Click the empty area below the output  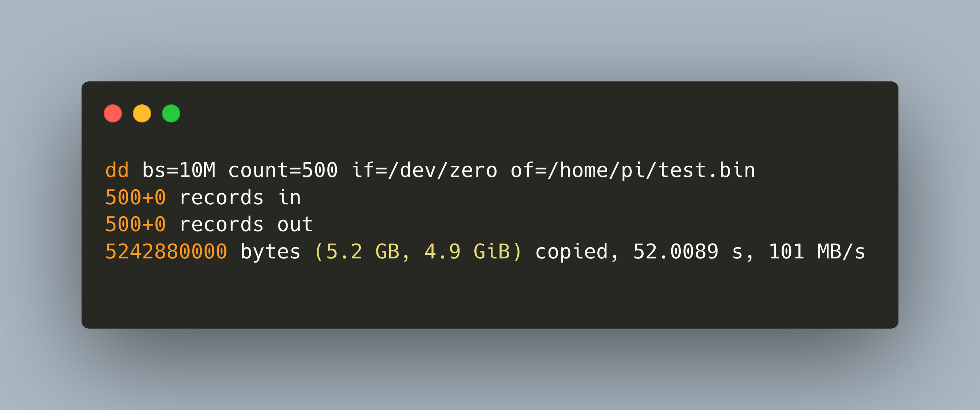tap(489, 296)
